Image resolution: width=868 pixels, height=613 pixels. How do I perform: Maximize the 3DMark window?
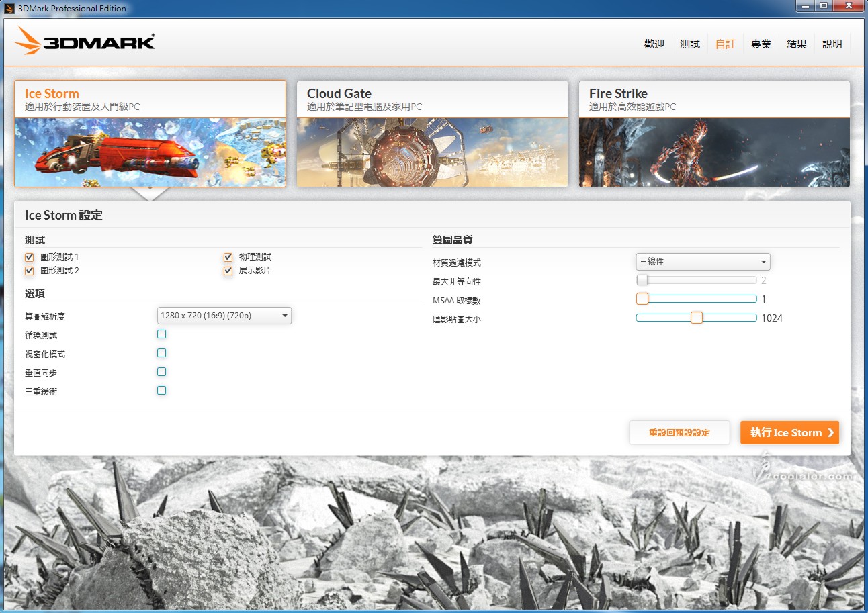coord(823,6)
